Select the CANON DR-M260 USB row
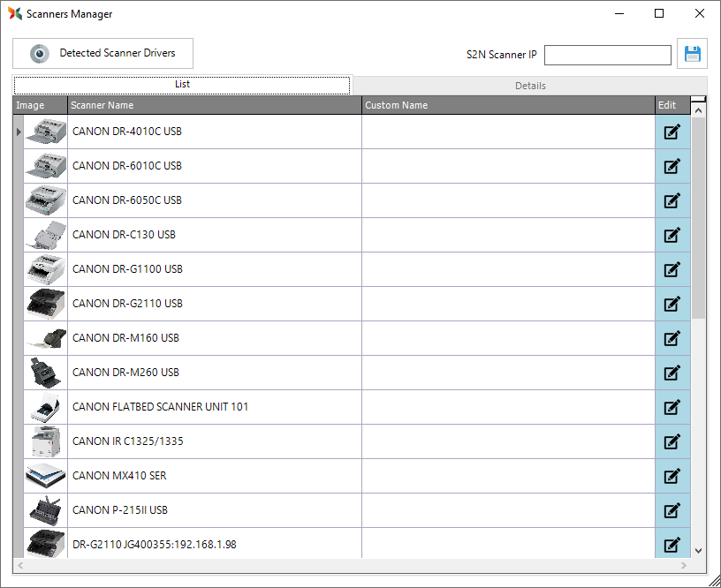The width and height of the screenshot is (721, 588). [215, 373]
